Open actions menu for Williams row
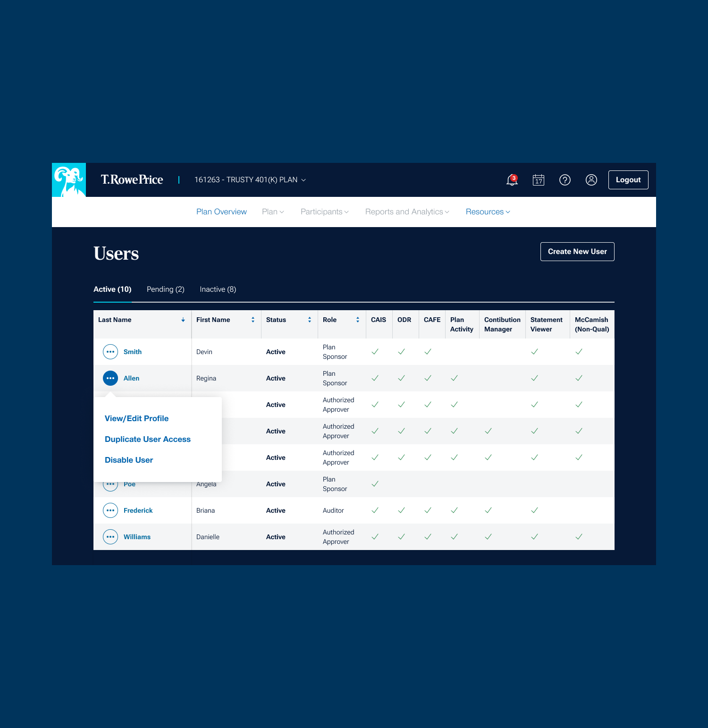The width and height of the screenshot is (708, 728). [110, 537]
